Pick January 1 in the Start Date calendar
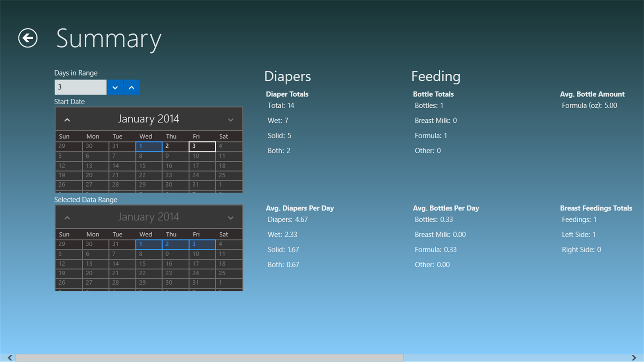Viewport: 644px width, 362px height. pos(149,147)
